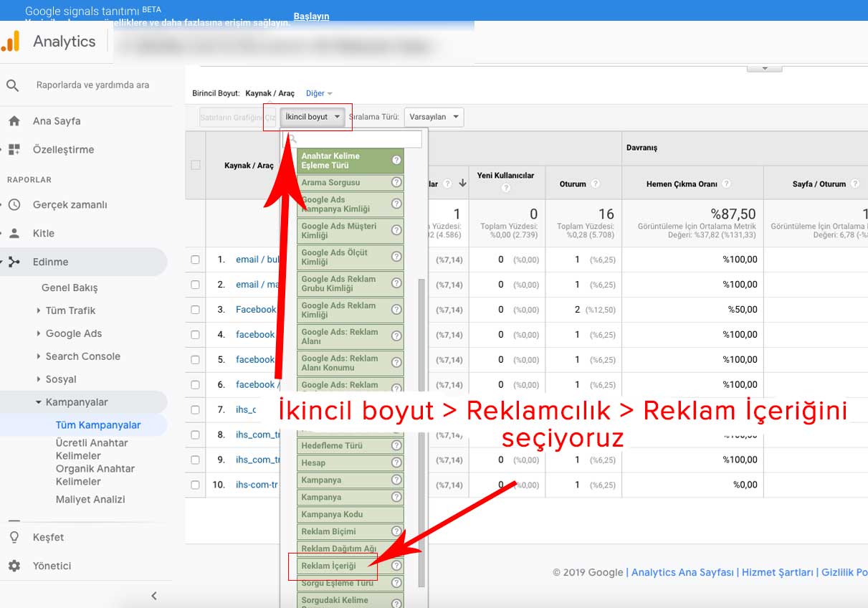Click help icon beside Reklam İçeriği

tap(396, 566)
